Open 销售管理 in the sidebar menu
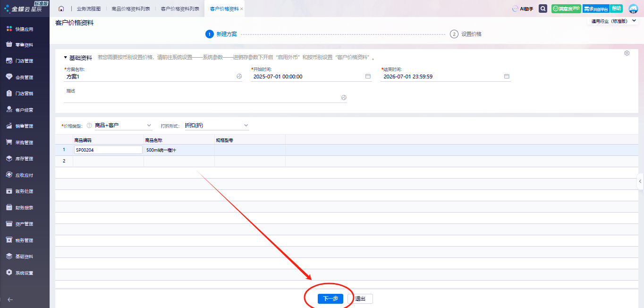 pyautogui.click(x=24, y=126)
